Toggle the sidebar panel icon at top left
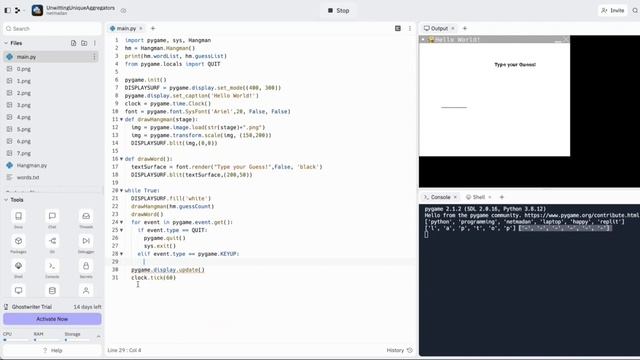Viewport: 640px width, 360px height. pyautogui.click(x=7, y=10)
